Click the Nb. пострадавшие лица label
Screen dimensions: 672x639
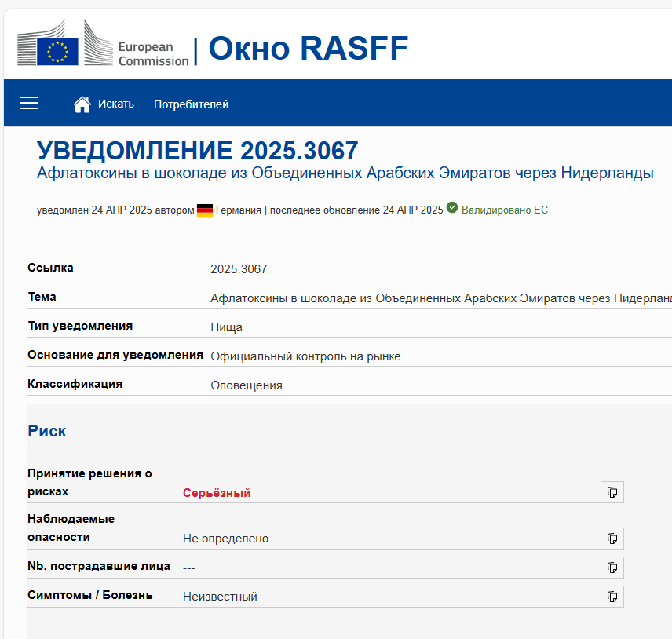point(99,566)
